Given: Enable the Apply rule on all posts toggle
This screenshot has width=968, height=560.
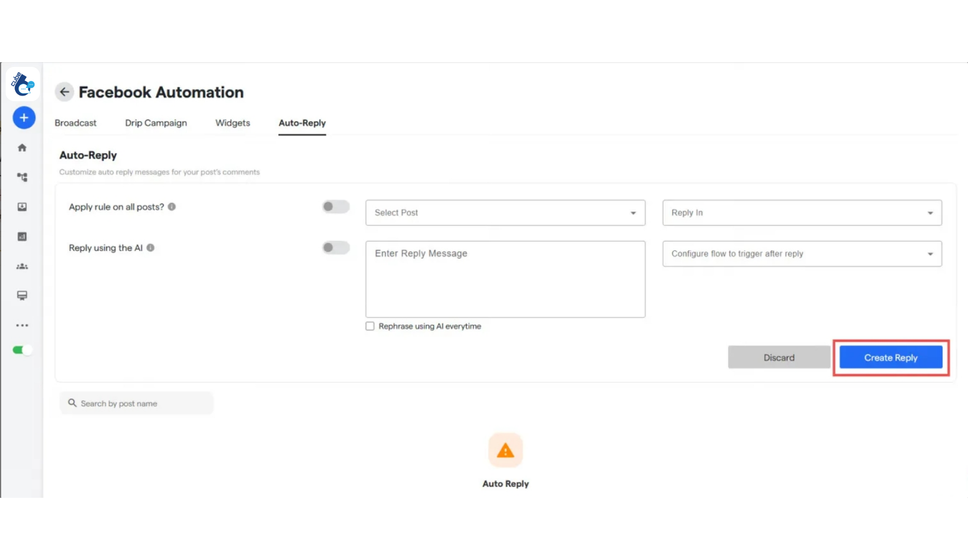Looking at the screenshot, I should tap(335, 206).
